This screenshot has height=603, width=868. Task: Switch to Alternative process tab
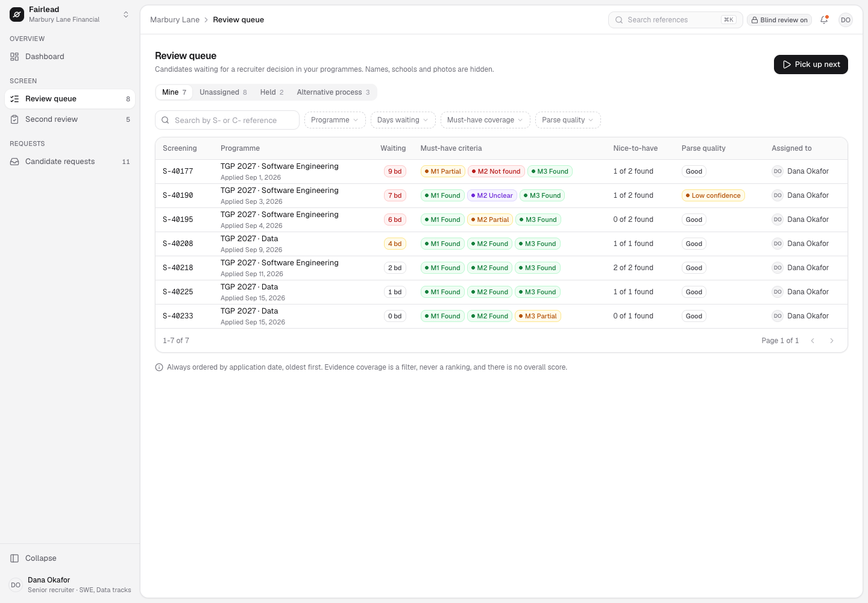pyautogui.click(x=333, y=92)
